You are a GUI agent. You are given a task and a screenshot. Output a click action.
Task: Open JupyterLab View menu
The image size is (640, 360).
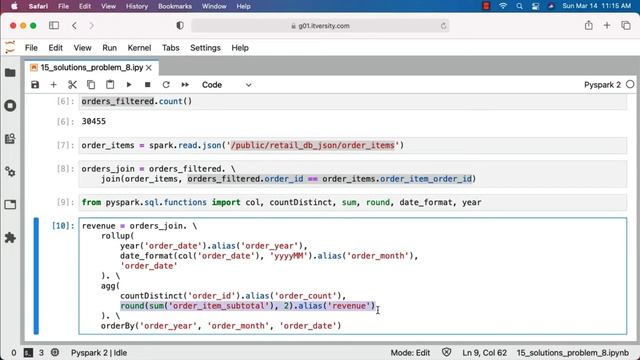pyautogui.click(x=82, y=48)
